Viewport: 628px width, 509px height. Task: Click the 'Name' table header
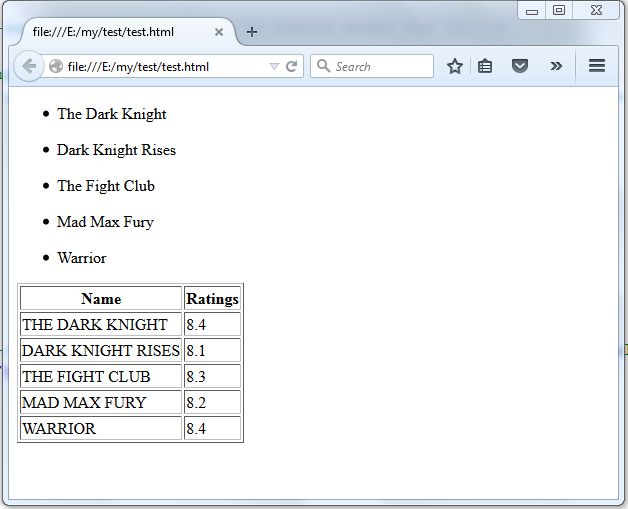point(101,298)
